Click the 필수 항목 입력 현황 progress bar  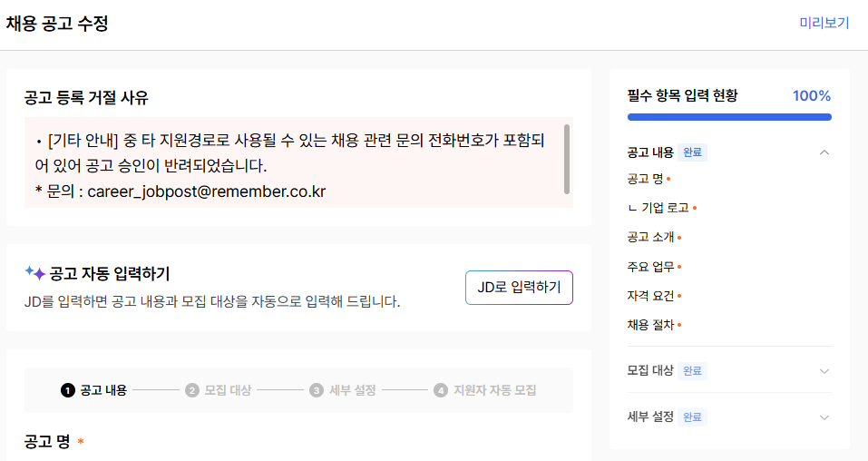click(x=728, y=117)
